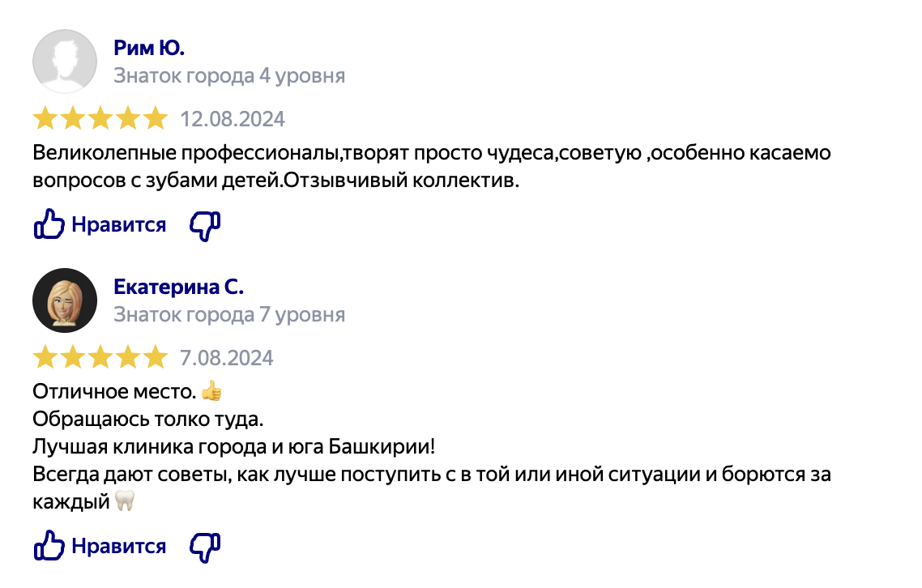This screenshot has height=588, width=922.
Task: Click the review date 7.08.2024
Action: click(227, 358)
